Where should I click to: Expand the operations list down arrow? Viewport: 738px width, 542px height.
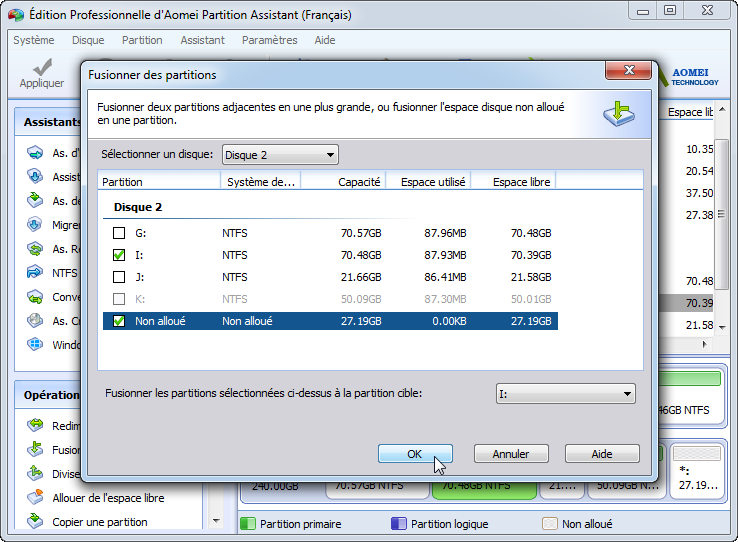coord(216,521)
